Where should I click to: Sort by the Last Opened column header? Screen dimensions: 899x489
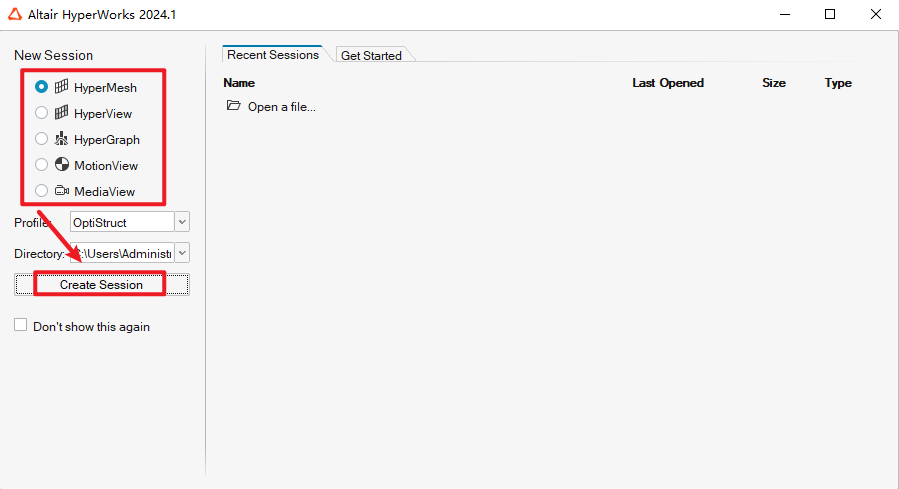tap(668, 83)
